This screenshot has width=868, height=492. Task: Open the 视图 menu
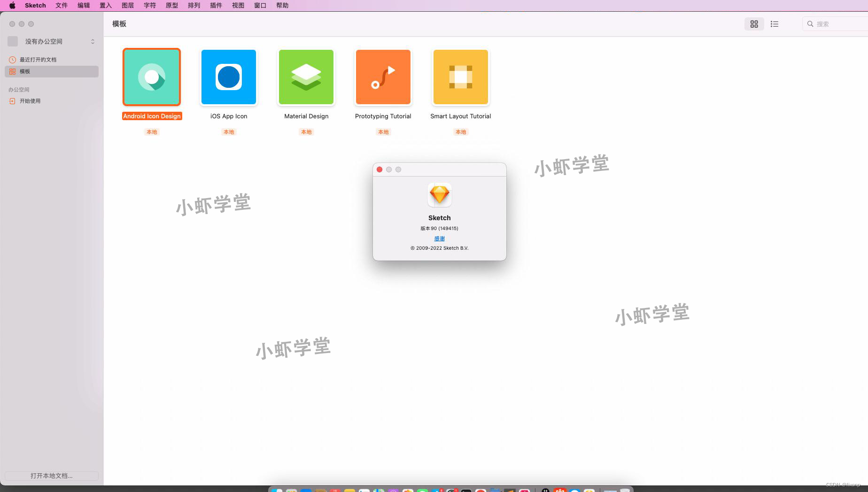click(238, 6)
